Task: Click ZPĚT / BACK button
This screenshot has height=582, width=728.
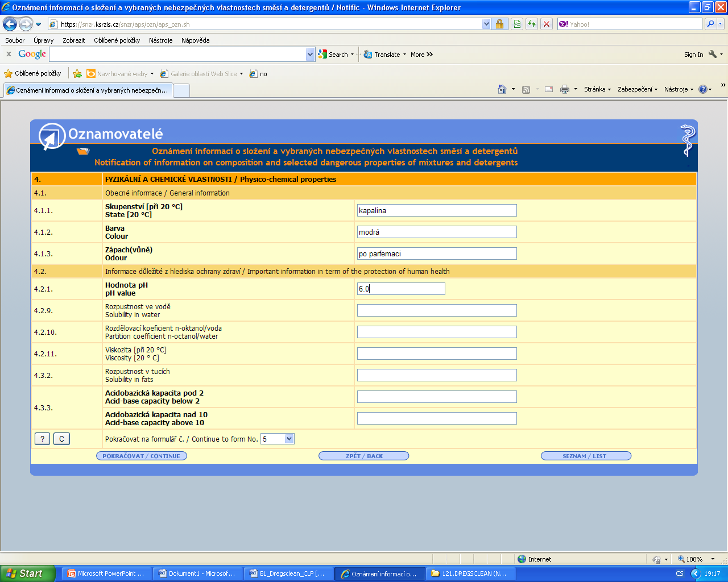Action: (364, 456)
